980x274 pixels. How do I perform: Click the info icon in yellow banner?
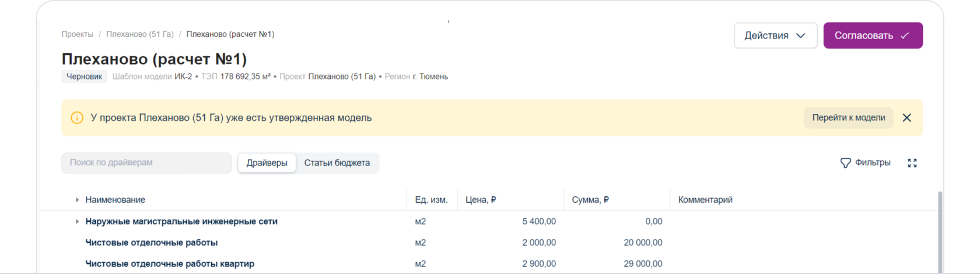click(77, 118)
